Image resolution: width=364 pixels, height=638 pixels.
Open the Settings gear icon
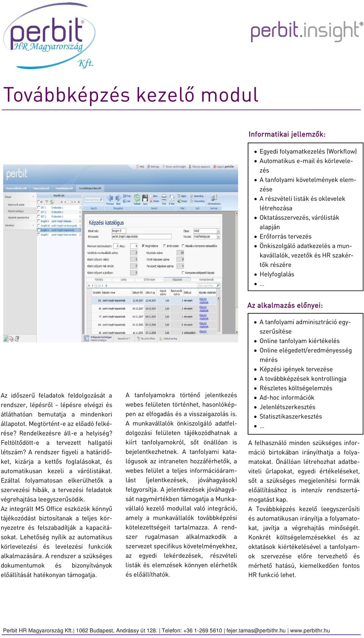pyautogui.click(x=149, y=167)
